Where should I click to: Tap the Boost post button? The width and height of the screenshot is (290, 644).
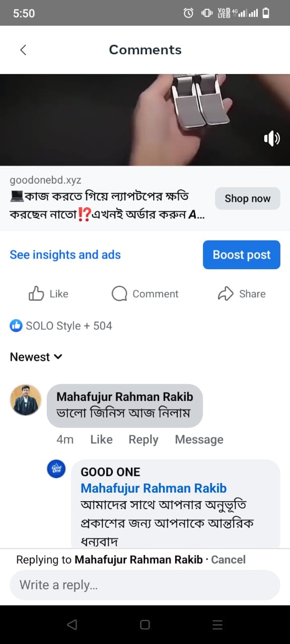coord(242,255)
